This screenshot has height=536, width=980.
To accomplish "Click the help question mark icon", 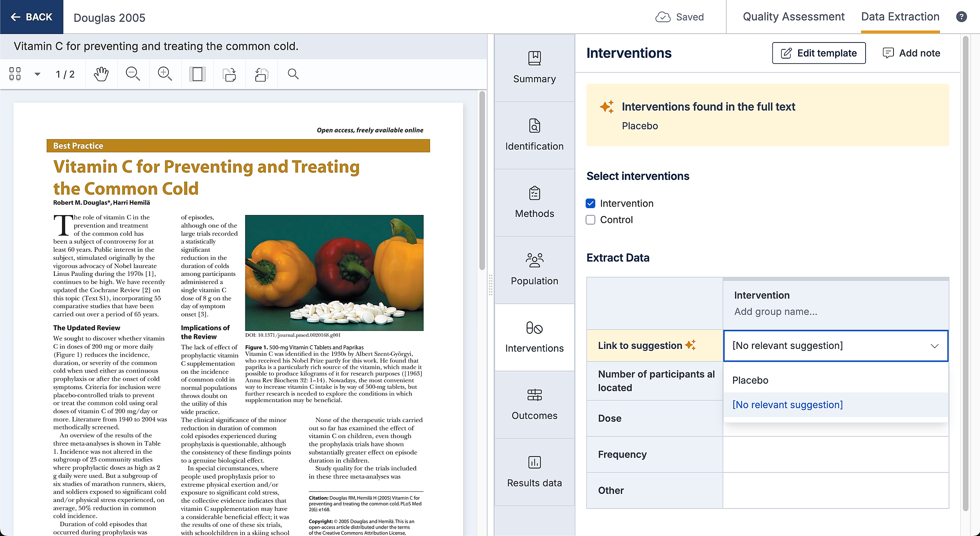I will 961,17.
